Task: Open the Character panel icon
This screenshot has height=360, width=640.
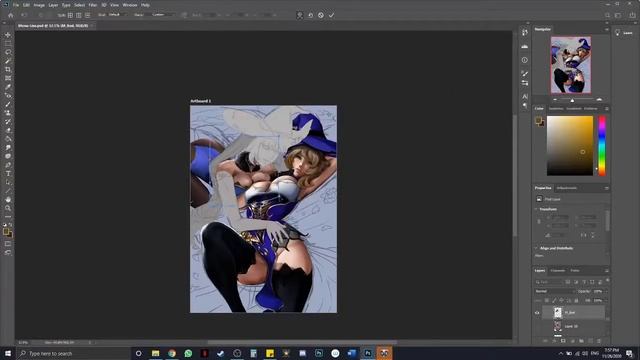Action: (x=524, y=97)
